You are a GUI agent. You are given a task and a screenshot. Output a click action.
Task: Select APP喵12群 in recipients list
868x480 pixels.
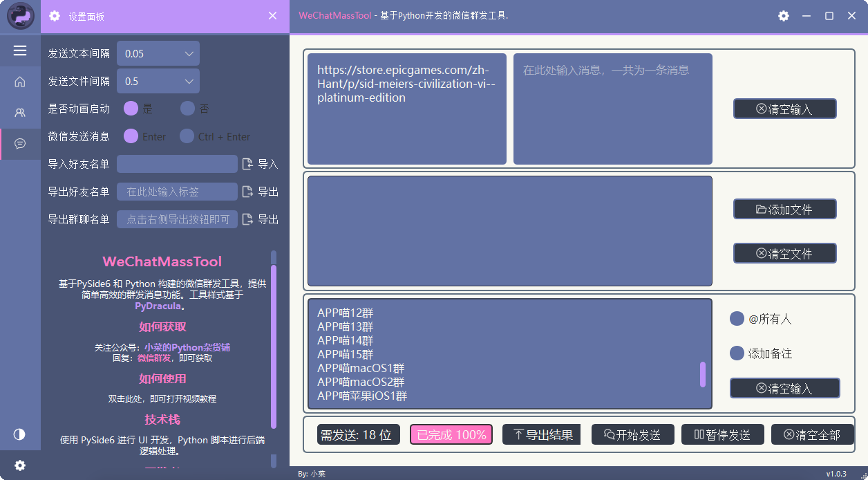coord(346,313)
